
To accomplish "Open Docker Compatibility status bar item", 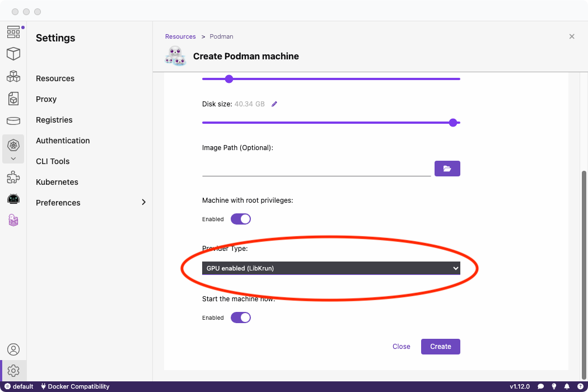I will [x=75, y=386].
